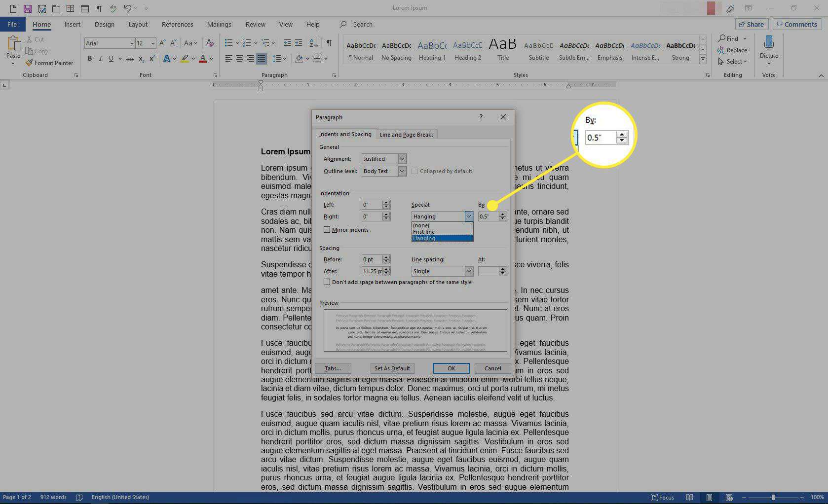The image size is (828, 504).
Task: Switch to Read Mode view in status bar
Action: pos(690,497)
